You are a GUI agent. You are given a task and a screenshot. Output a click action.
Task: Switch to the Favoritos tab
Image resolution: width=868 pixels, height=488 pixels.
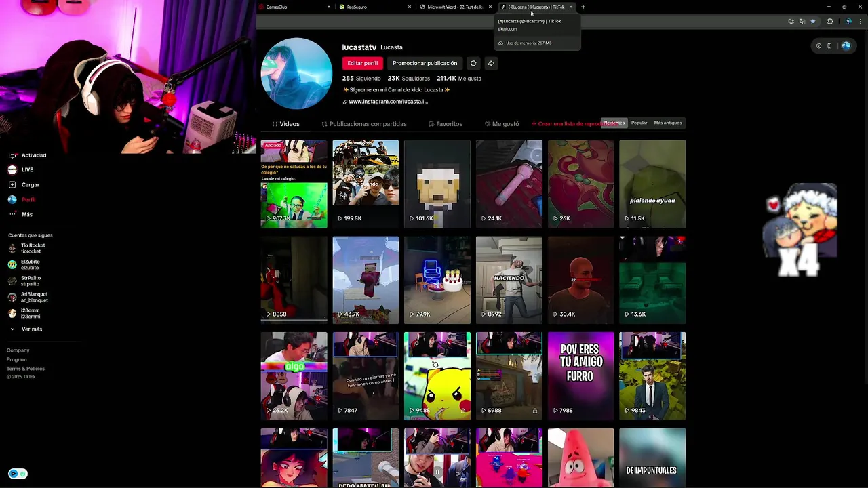click(x=446, y=124)
